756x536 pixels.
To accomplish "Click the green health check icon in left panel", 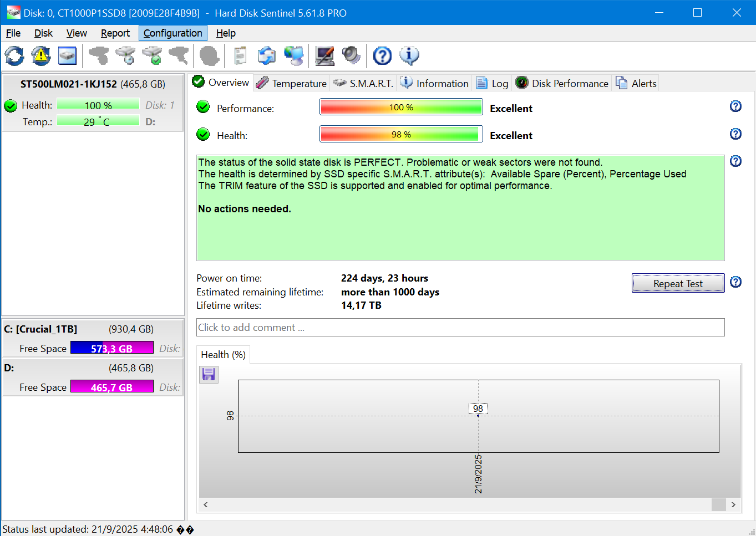I will coord(11,105).
